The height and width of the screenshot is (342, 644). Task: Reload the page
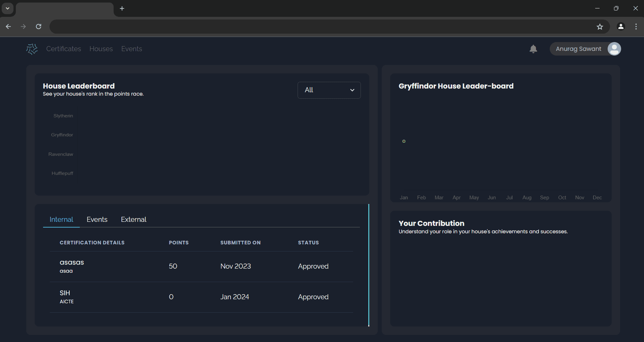(39, 27)
